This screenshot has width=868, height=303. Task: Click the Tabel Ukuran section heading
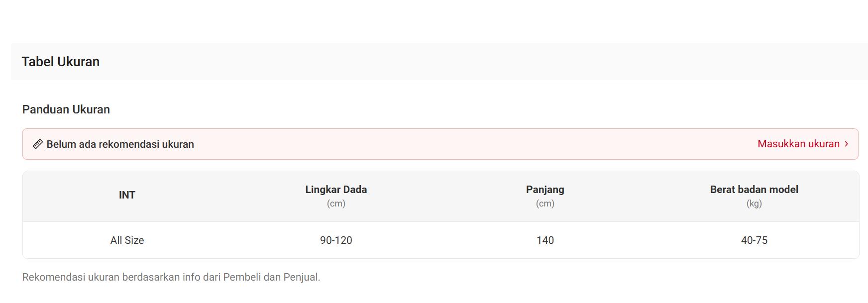click(61, 62)
